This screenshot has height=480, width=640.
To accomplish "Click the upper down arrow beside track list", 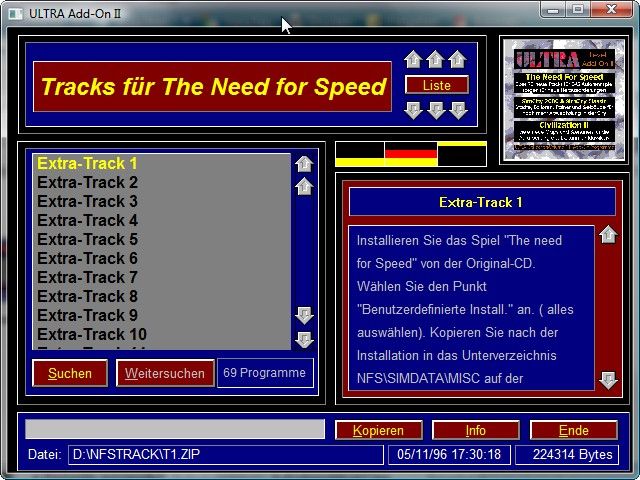I will pyautogui.click(x=304, y=315).
